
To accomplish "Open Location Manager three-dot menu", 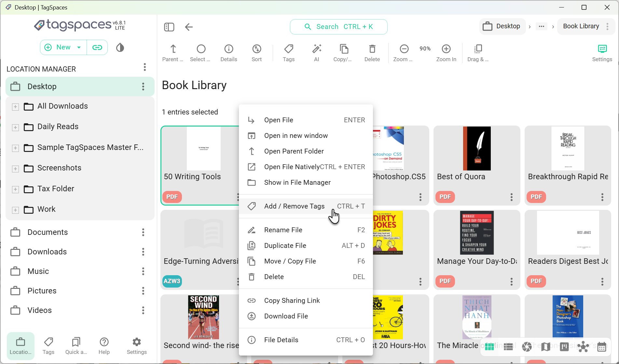I will pyautogui.click(x=145, y=67).
